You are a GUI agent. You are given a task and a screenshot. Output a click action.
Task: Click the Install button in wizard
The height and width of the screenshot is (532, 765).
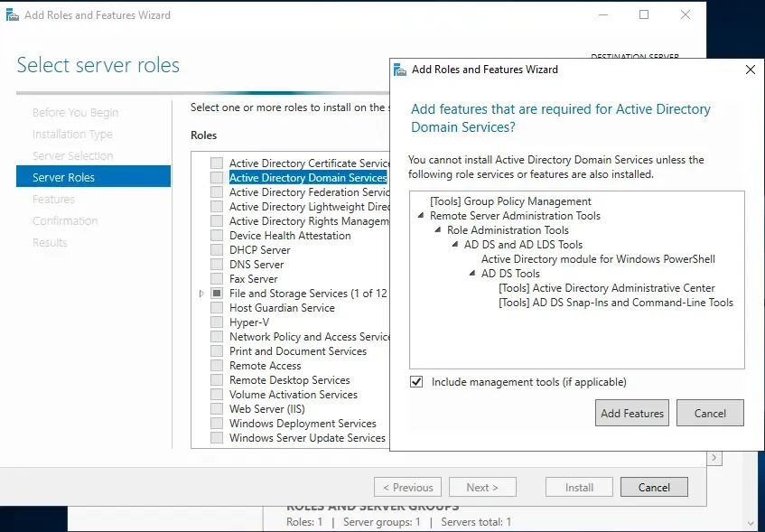click(579, 487)
